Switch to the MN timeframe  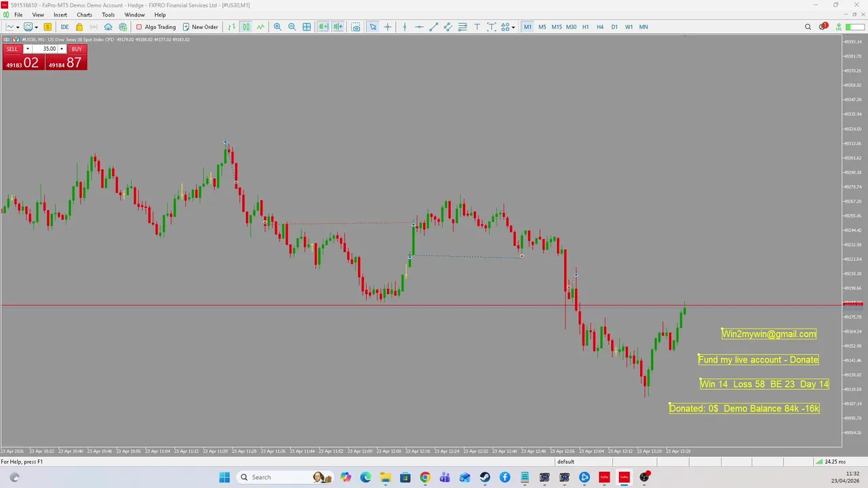click(644, 27)
